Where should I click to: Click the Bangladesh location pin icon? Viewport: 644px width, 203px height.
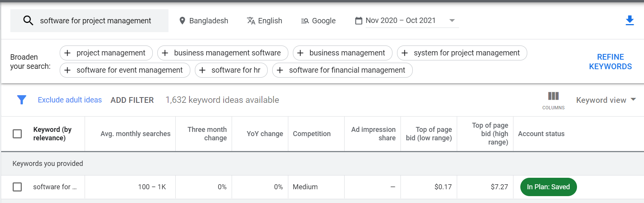coord(182,21)
